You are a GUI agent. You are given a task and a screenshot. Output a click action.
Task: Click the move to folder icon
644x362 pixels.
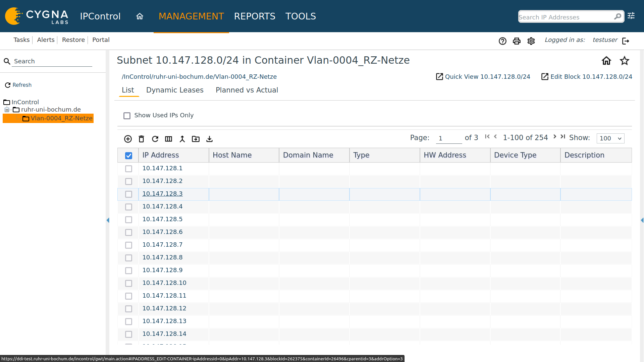[196, 139]
